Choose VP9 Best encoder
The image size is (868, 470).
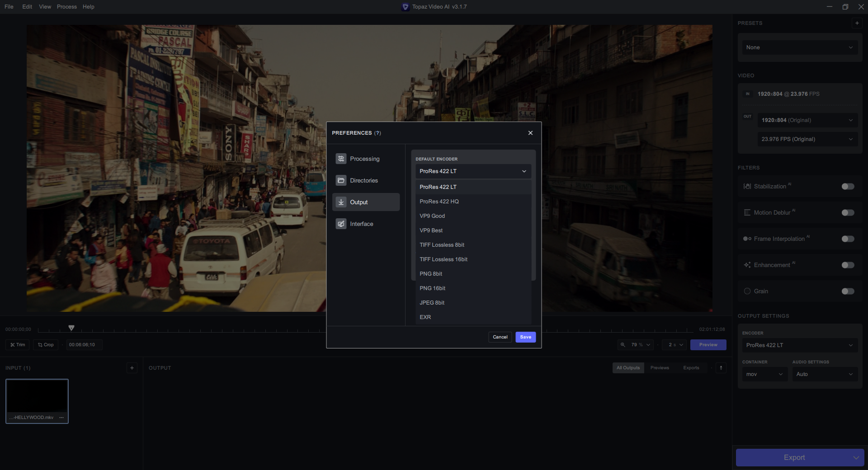(x=473, y=230)
